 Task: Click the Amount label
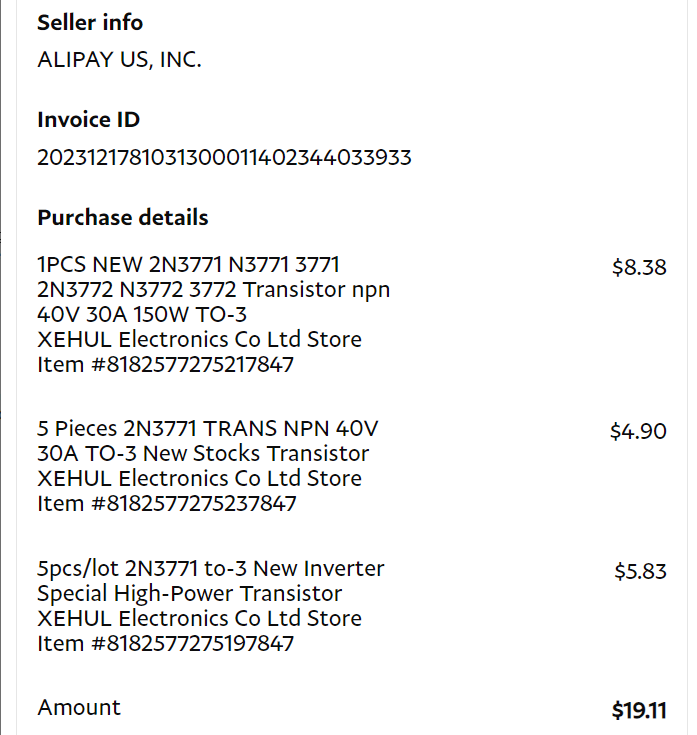click(79, 708)
